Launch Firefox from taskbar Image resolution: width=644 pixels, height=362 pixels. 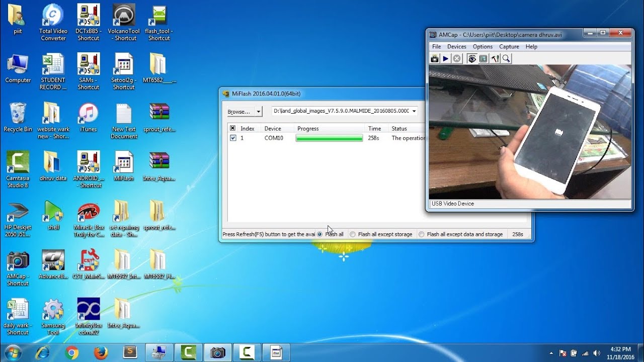pyautogui.click(x=101, y=353)
